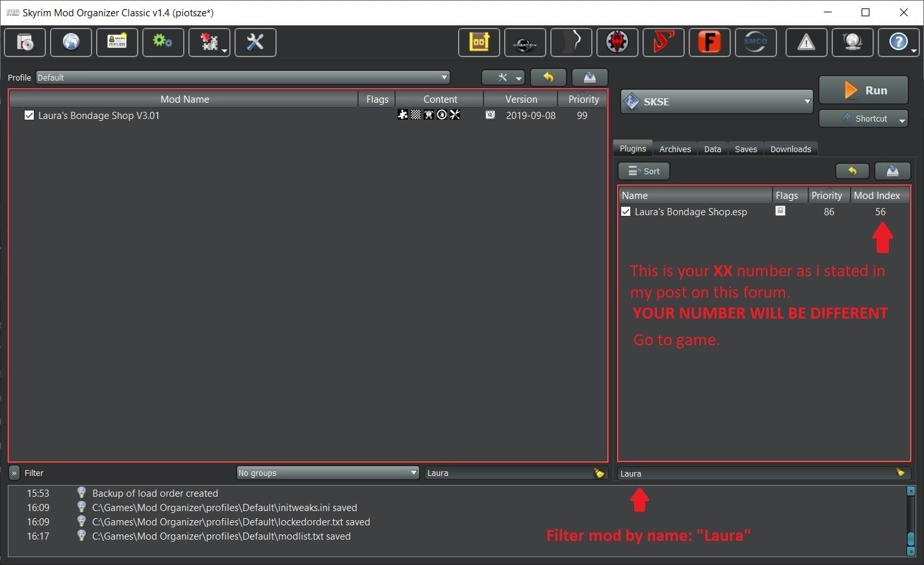The width and height of the screenshot is (924, 565).
Task: Open the Executables green gears icon
Action: coord(163,42)
